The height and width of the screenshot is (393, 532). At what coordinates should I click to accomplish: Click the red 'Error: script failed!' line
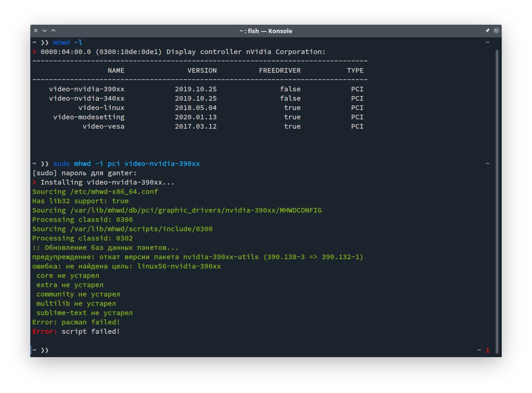76,331
